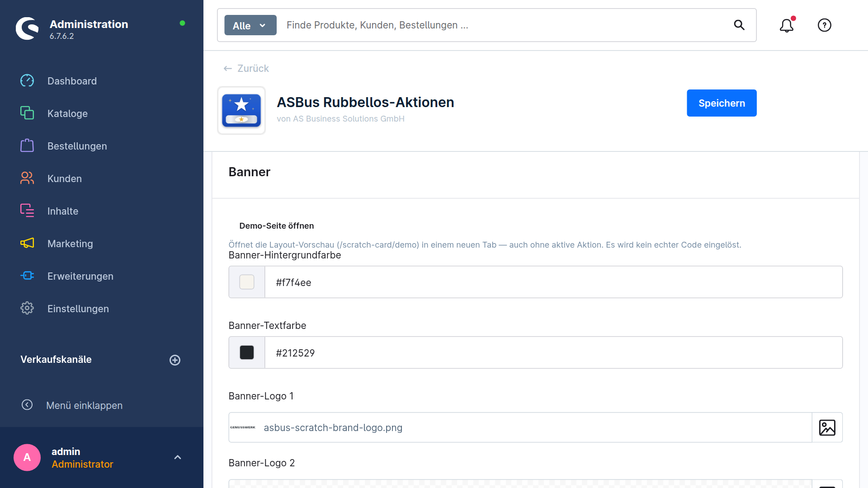Open Kunden menu entry
Screen dimensions: 868x488
point(65,178)
